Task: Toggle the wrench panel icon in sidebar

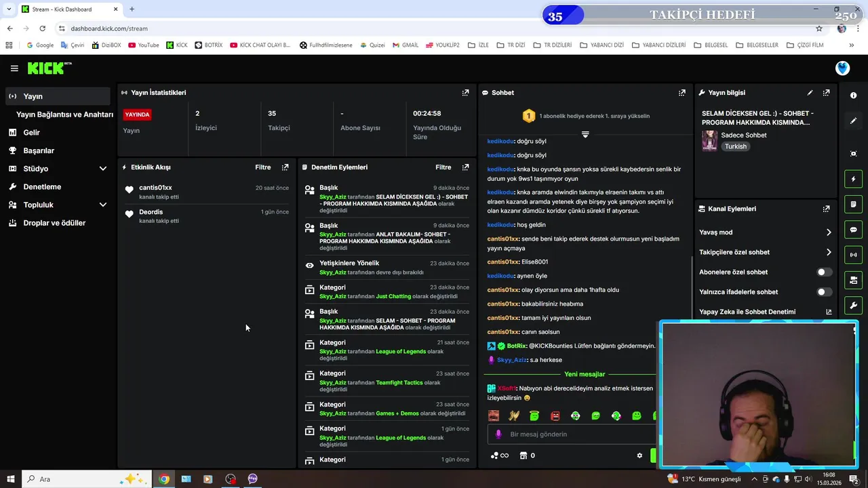Action: [853, 305]
